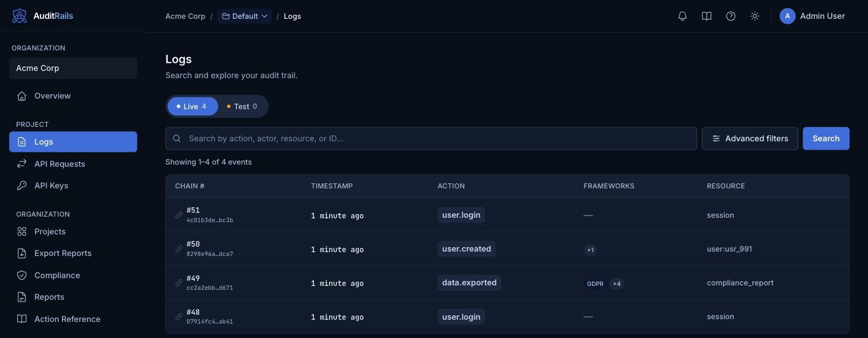This screenshot has height=338, width=868.
Task: Switch to the Test logs tab
Action: tap(242, 106)
